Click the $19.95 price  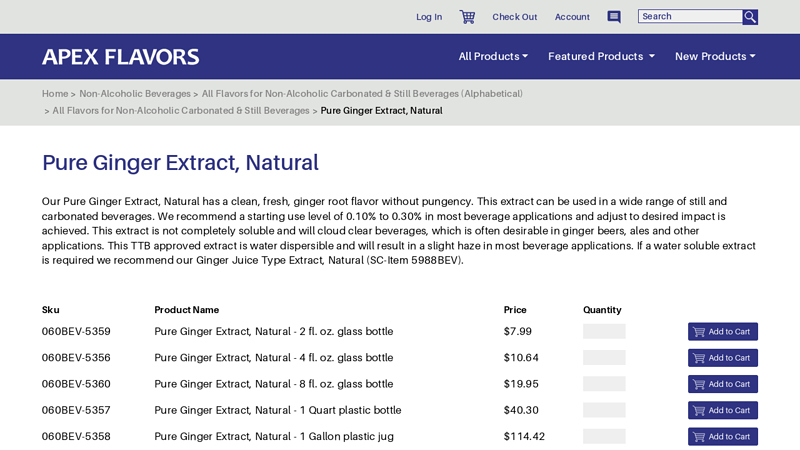point(521,384)
